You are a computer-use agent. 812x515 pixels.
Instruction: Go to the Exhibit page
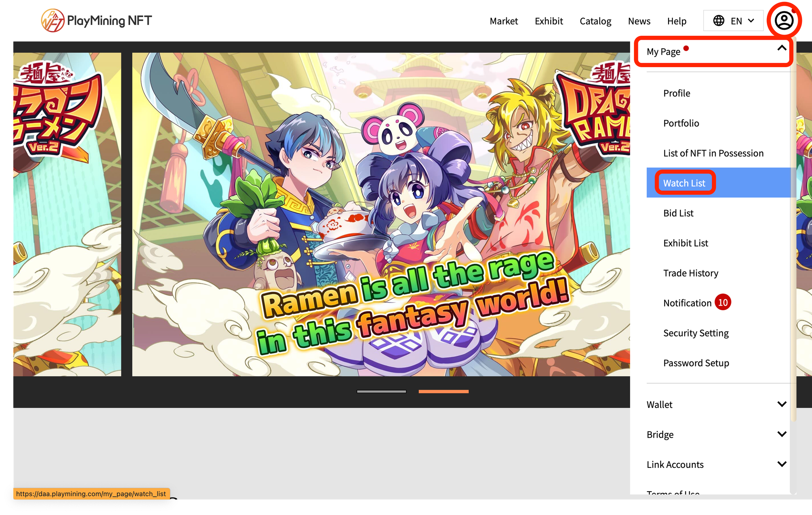(x=549, y=21)
